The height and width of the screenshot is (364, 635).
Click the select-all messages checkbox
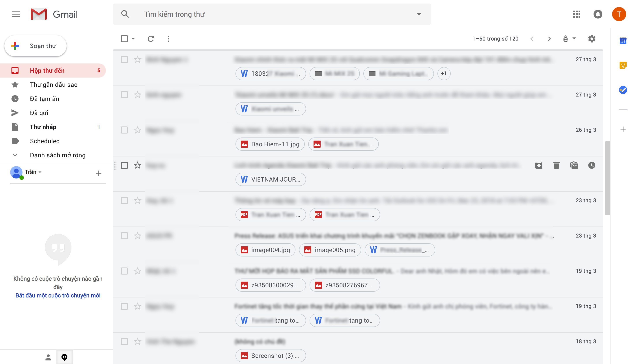click(x=124, y=39)
